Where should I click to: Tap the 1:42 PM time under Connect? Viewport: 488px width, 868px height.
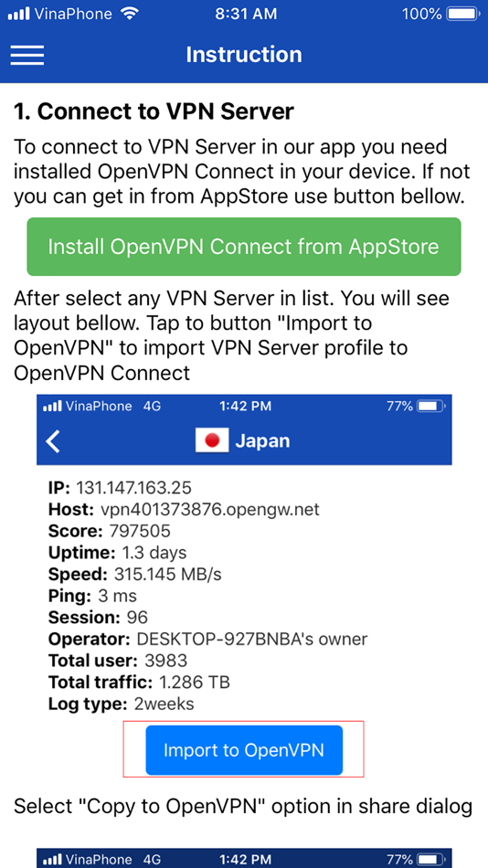tap(245, 407)
